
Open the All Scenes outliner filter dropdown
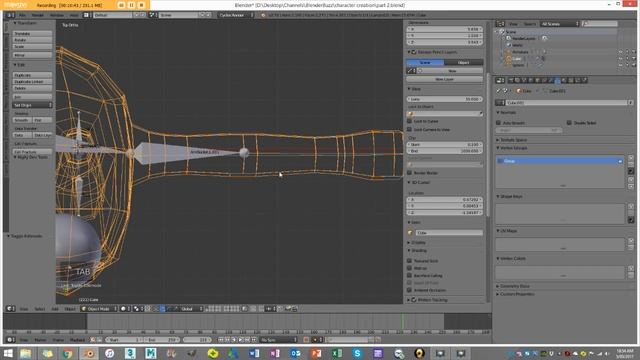pos(560,24)
